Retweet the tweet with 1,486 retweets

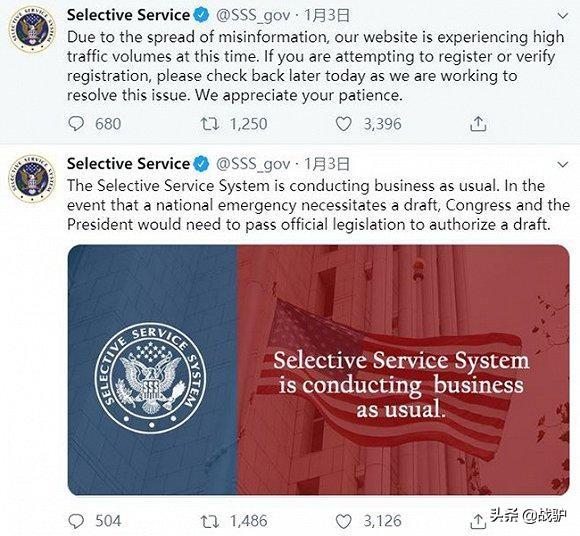point(210,521)
